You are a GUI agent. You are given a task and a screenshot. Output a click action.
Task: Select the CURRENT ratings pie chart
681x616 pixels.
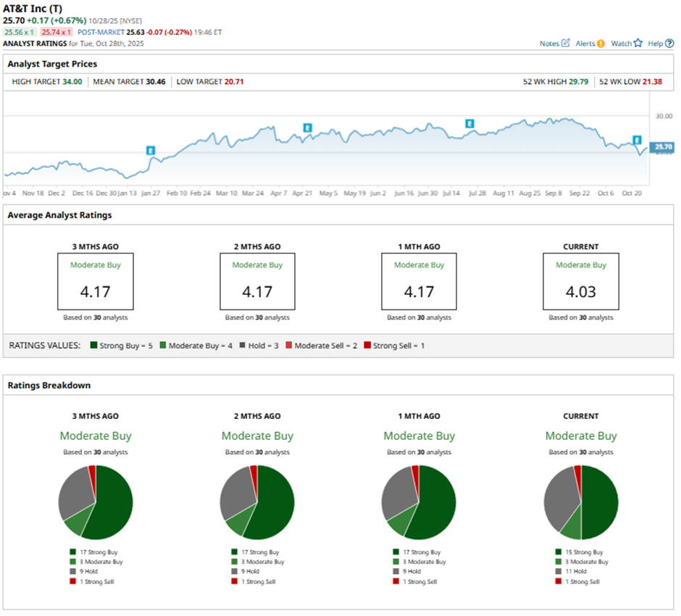(x=581, y=502)
